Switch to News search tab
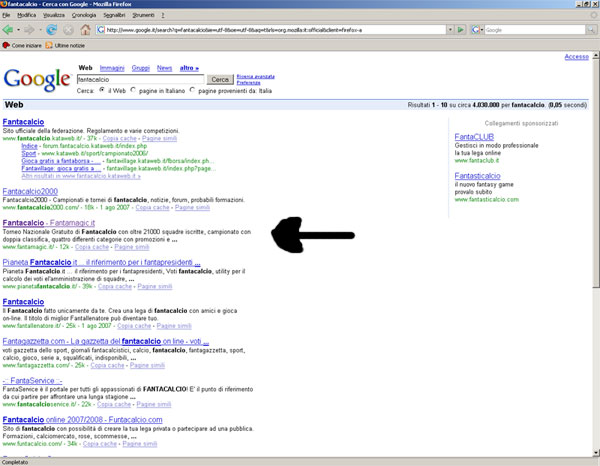 [164, 68]
